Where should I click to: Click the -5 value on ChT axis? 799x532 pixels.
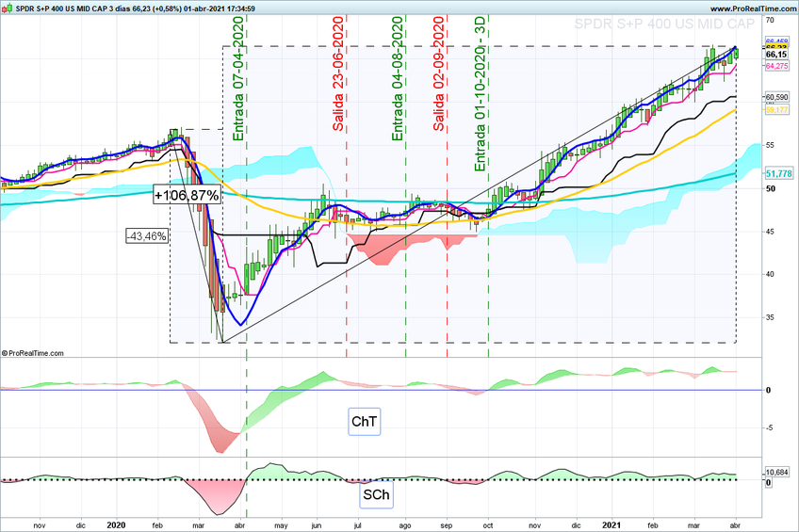[x=769, y=427]
